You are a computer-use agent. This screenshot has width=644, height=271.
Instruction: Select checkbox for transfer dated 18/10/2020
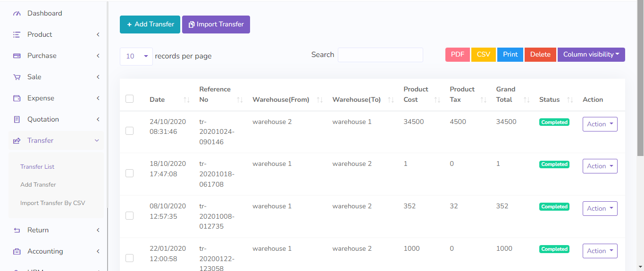point(130,173)
